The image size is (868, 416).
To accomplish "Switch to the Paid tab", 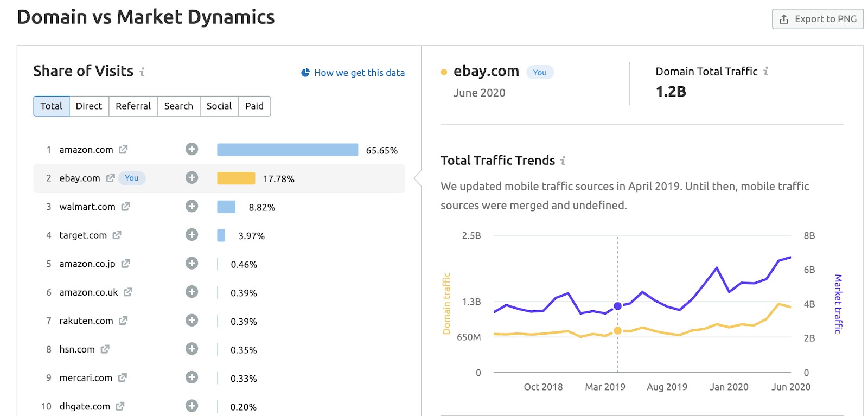I will coord(254,106).
